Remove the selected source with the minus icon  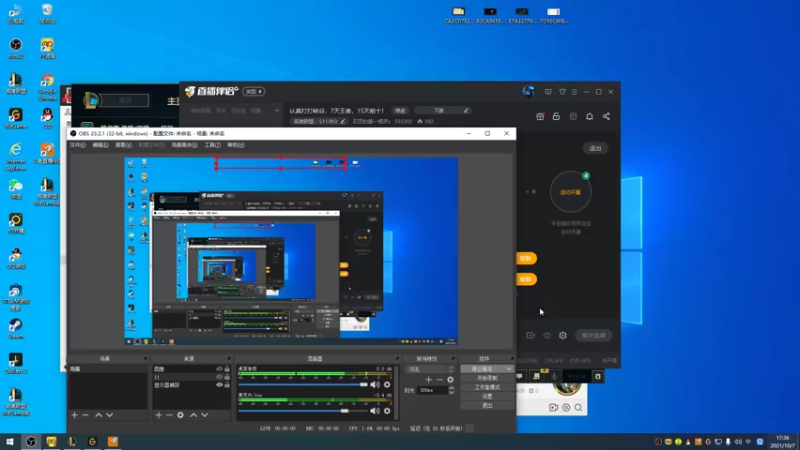click(x=169, y=415)
